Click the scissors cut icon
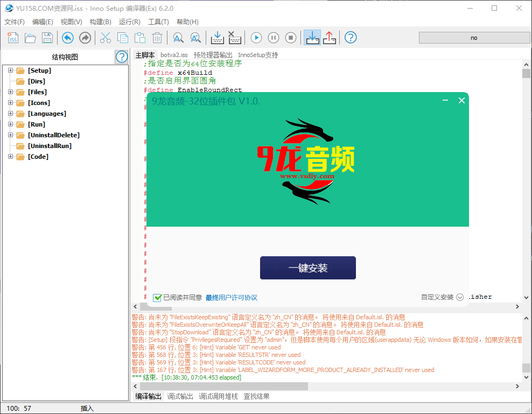Image resolution: width=532 pixels, height=414 pixels. 106,38
